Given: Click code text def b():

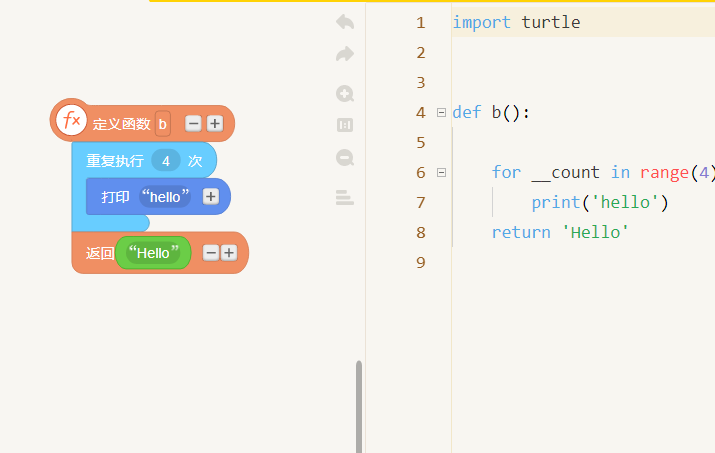Looking at the screenshot, I should 491,112.
